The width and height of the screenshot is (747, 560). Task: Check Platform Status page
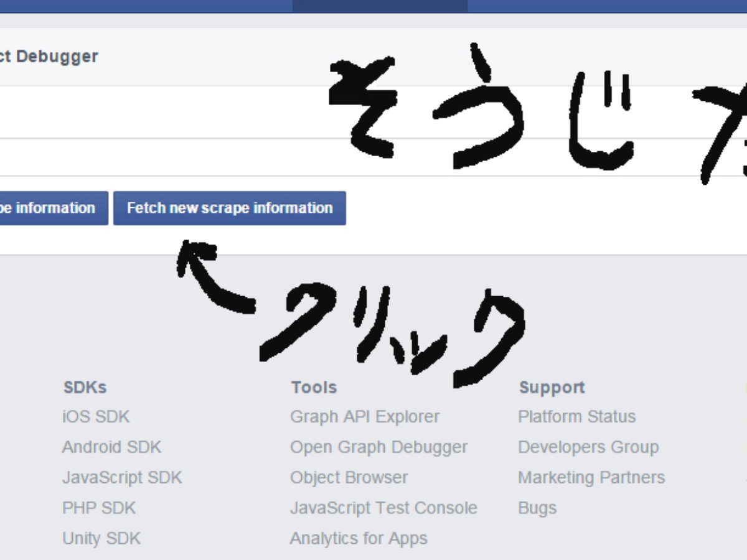tap(576, 416)
